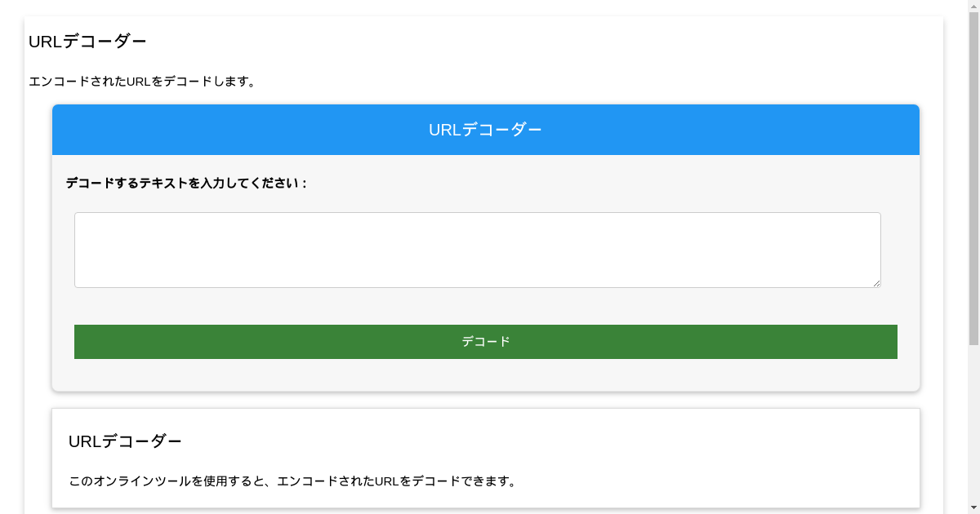
Task: Click the lower URLデコーダー section heading
Action: (126, 441)
